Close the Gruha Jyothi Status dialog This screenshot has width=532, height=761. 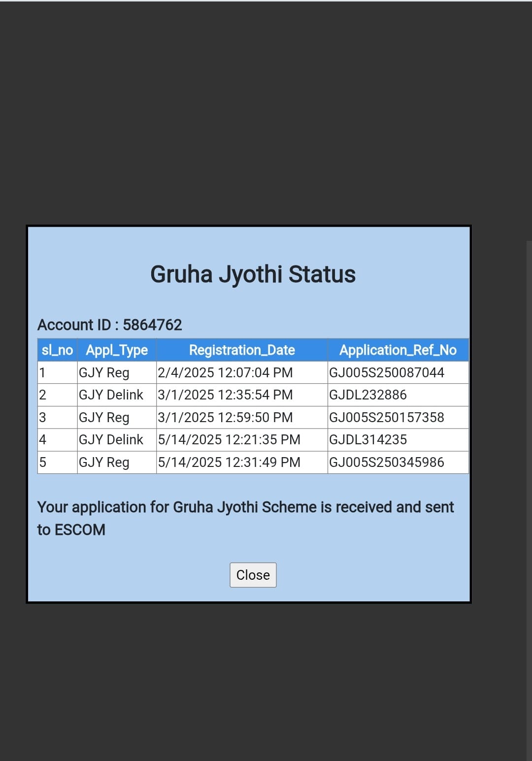253,575
